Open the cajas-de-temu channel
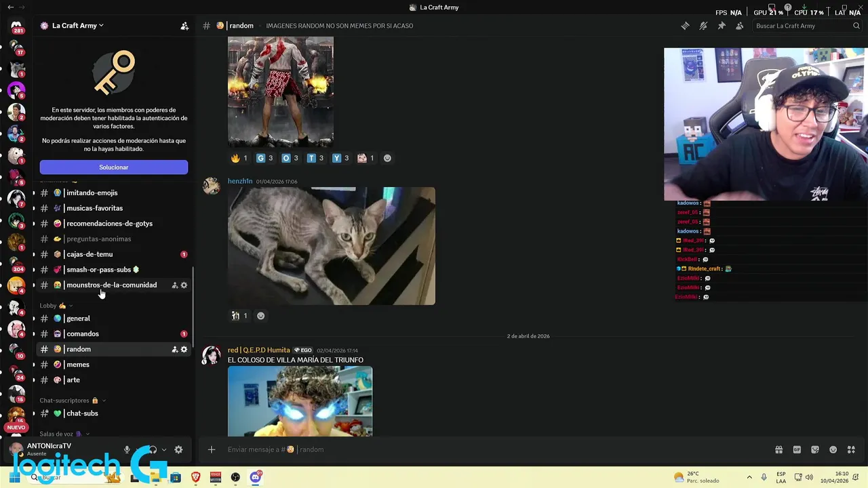Viewport: 868px width, 488px height. (113, 254)
